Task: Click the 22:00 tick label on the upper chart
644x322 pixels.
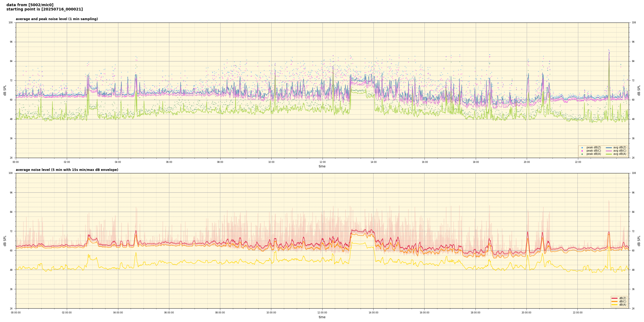Action: point(578,162)
